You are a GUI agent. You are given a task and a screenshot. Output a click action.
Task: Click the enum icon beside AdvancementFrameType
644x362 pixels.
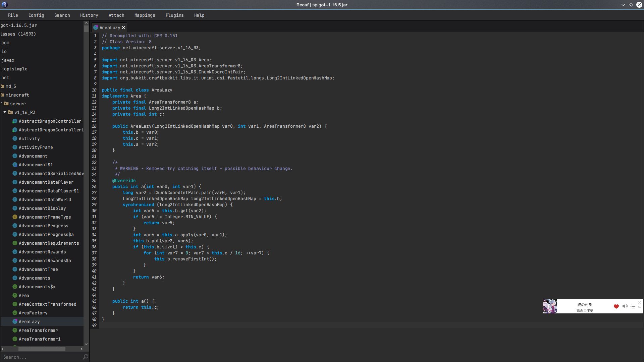coord(15,217)
